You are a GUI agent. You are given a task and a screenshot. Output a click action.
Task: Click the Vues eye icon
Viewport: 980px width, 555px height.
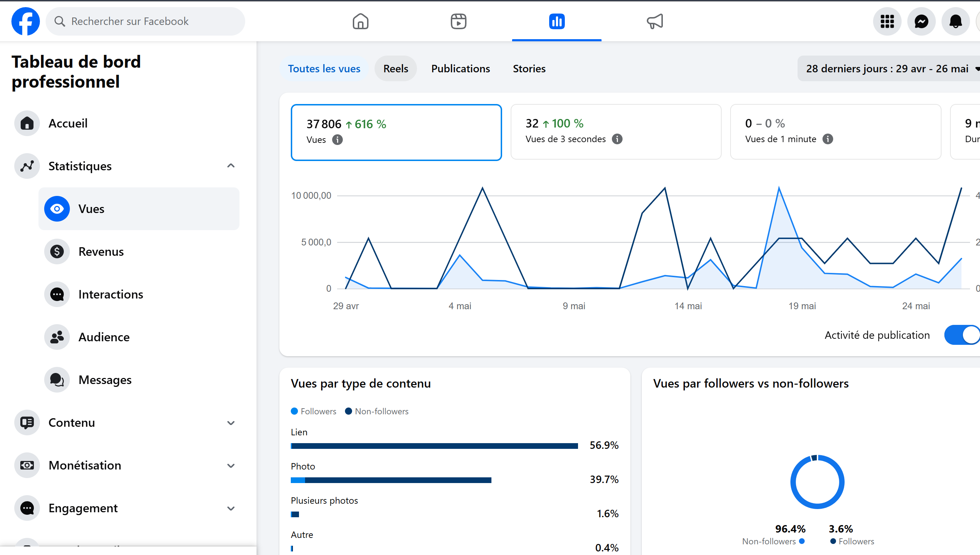57,209
